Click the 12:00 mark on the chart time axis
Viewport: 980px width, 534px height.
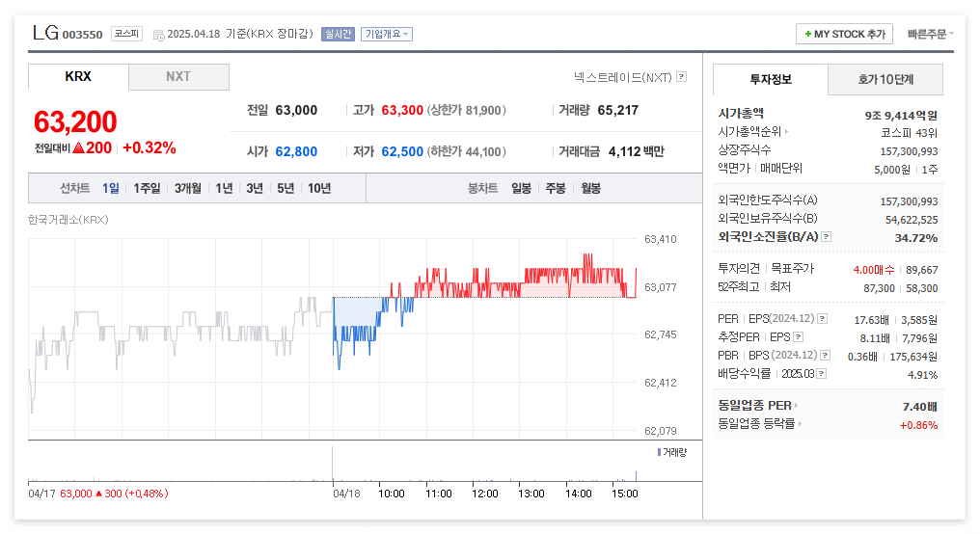coord(485,494)
